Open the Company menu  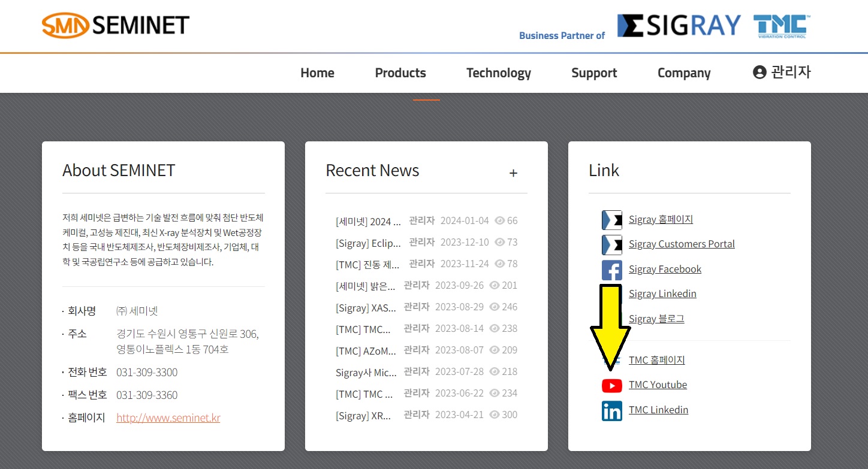pos(684,73)
